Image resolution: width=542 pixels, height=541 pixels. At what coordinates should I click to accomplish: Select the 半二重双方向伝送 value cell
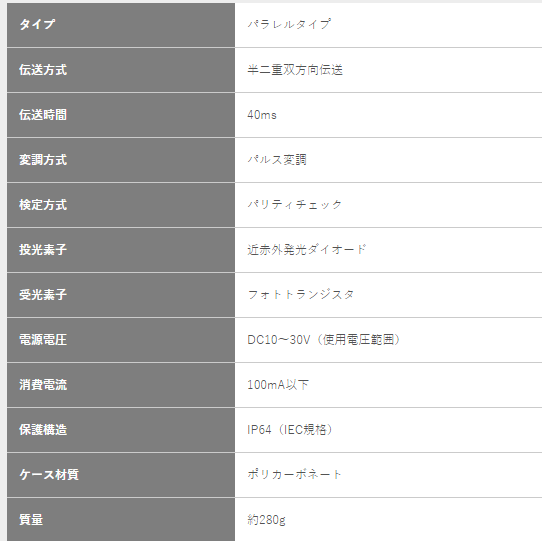coord(388,70)
